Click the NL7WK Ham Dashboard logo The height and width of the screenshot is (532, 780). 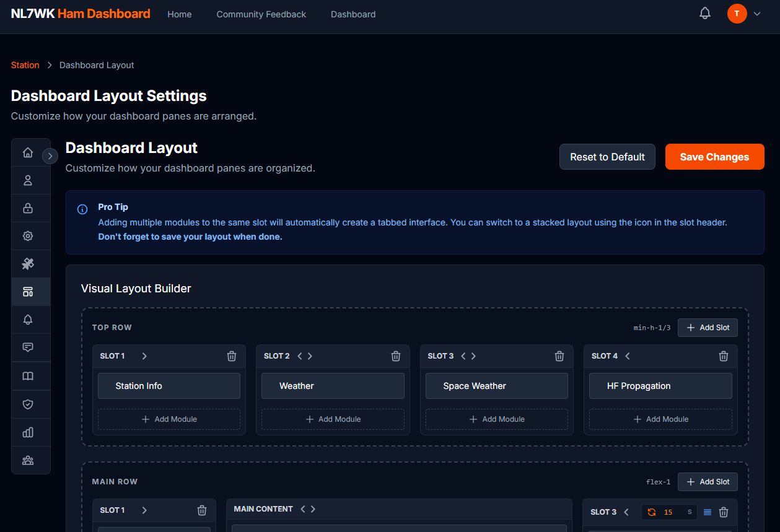[81, 14]
